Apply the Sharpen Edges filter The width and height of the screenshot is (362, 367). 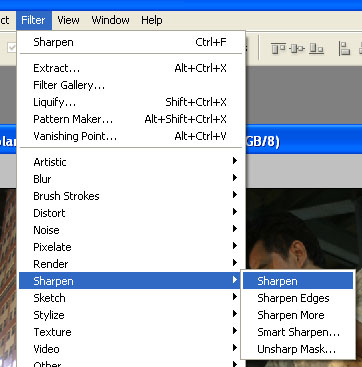[298, 298]
